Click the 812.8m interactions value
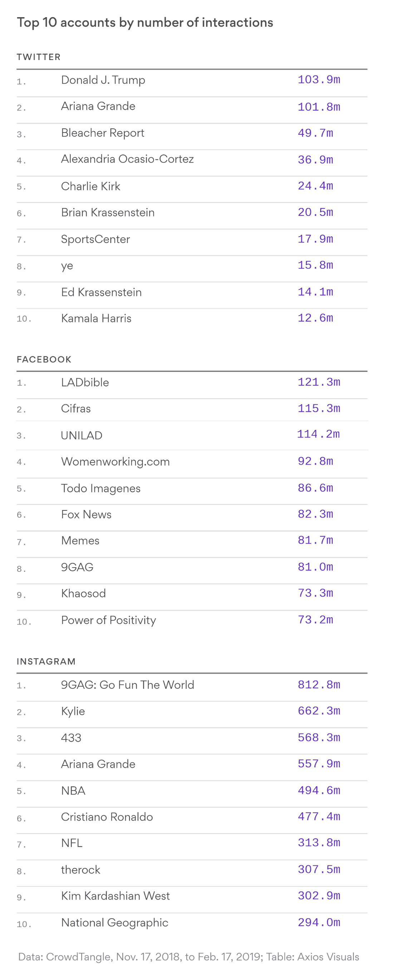The width and height of the screenshot is (406, 980). 318,685
